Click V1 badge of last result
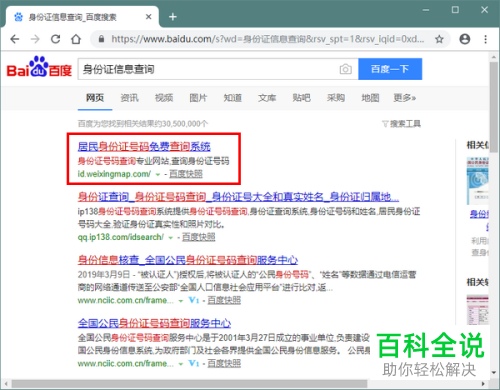This screenshot has width=500, height=390. coord(194,363)
